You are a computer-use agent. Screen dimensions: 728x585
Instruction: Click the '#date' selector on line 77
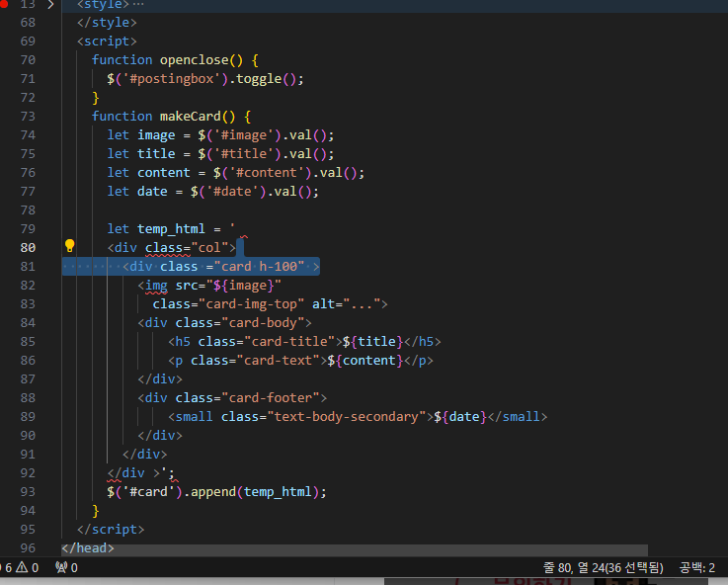pyautogui.click(x=232, y=192)
